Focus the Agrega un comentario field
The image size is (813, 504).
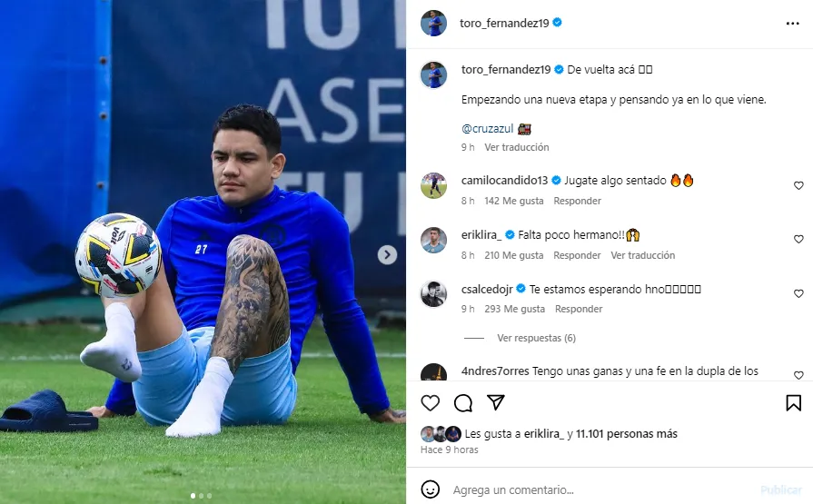[601, 489]
